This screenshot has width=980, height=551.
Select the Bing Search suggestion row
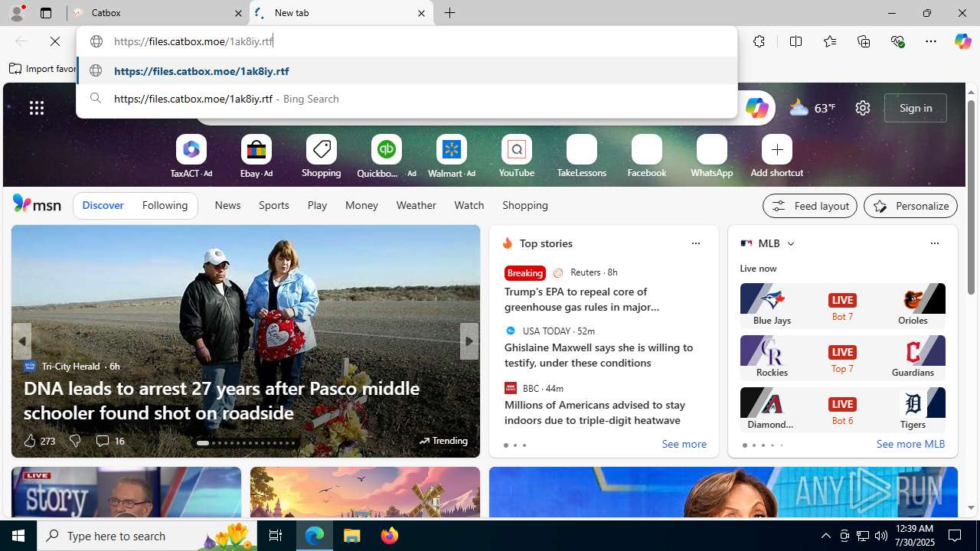[x=407, y=99]
